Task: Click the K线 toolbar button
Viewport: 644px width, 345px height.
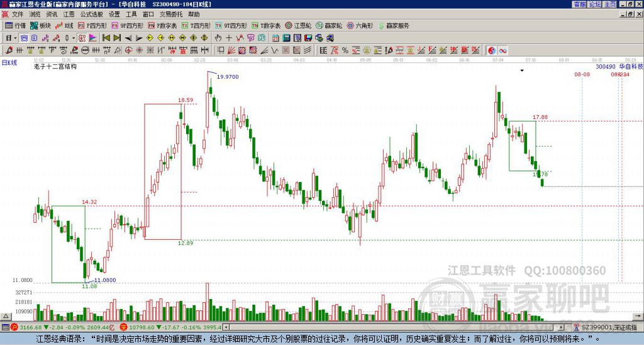Action: (65, 25)
